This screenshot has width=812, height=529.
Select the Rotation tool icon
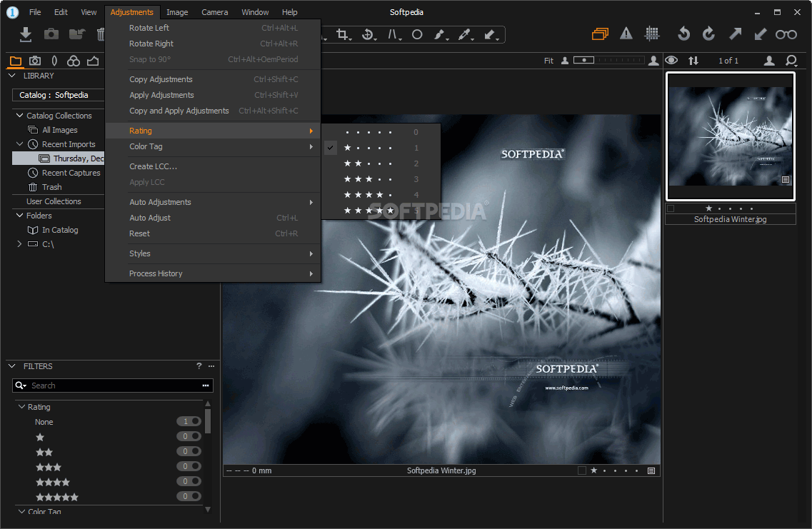click(x=369, y=35)
